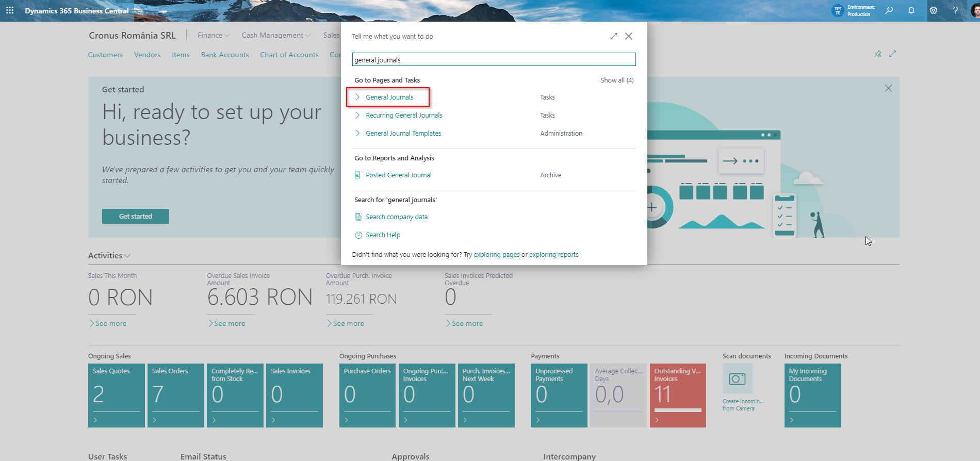Open Completely Reserved from Stock tile

tap(235, 396)
